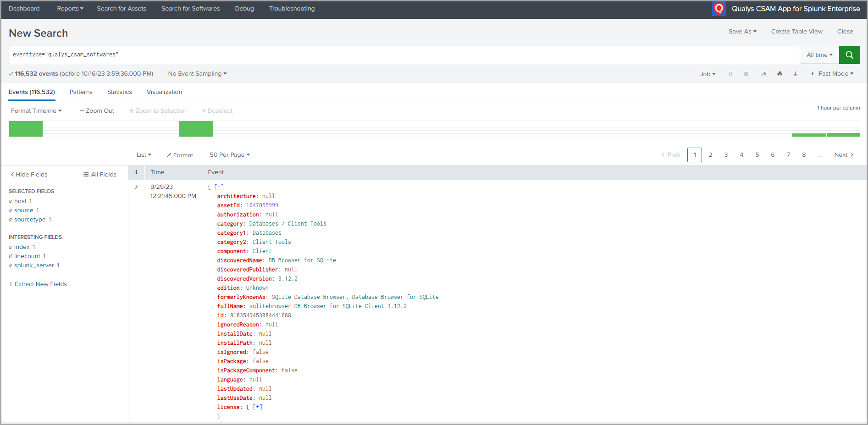This screenshot has height=425, width=868.
Task: Click the share job arrow icon
Action: click(763, 74)
